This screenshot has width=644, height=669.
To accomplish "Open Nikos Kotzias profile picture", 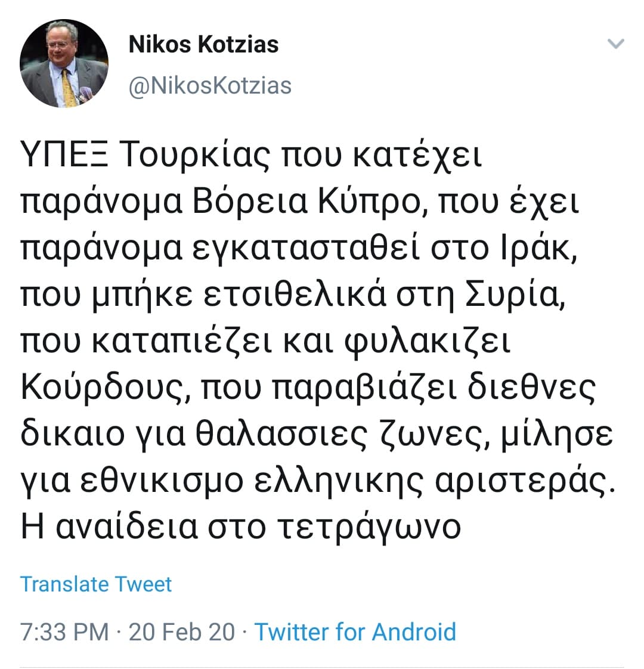I will click(x=64, y=63).
